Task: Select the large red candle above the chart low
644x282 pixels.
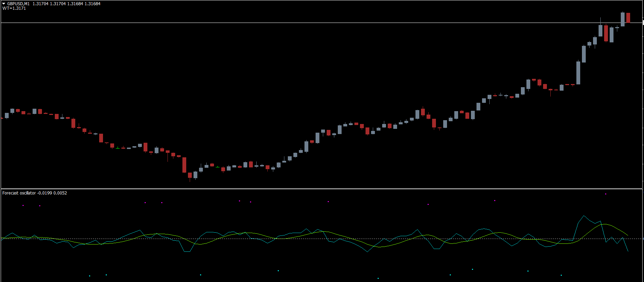Action: click(x=184, y=165)
